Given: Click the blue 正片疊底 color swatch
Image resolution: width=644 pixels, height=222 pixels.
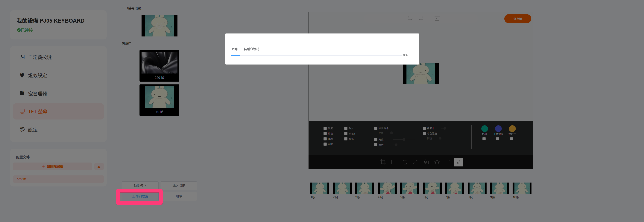Looking at the screenshot, I should pos(498,129).
